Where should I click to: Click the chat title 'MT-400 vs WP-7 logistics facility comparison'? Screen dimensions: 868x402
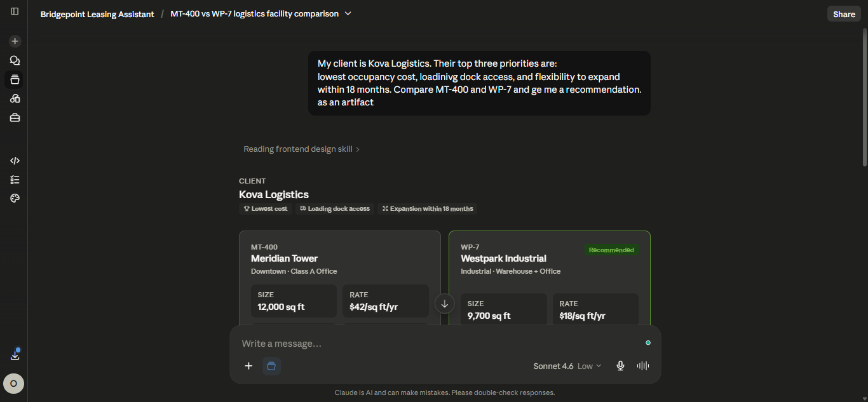[254, 14]
